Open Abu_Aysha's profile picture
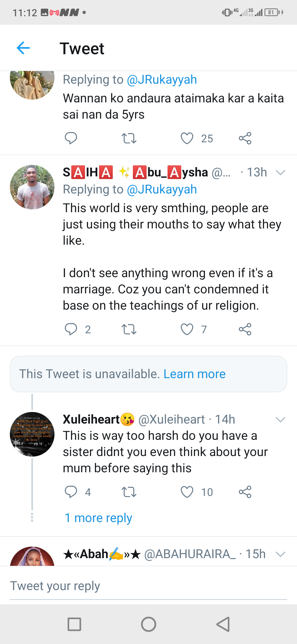Screen dimensions: 297x644 [x=32, y=187]
